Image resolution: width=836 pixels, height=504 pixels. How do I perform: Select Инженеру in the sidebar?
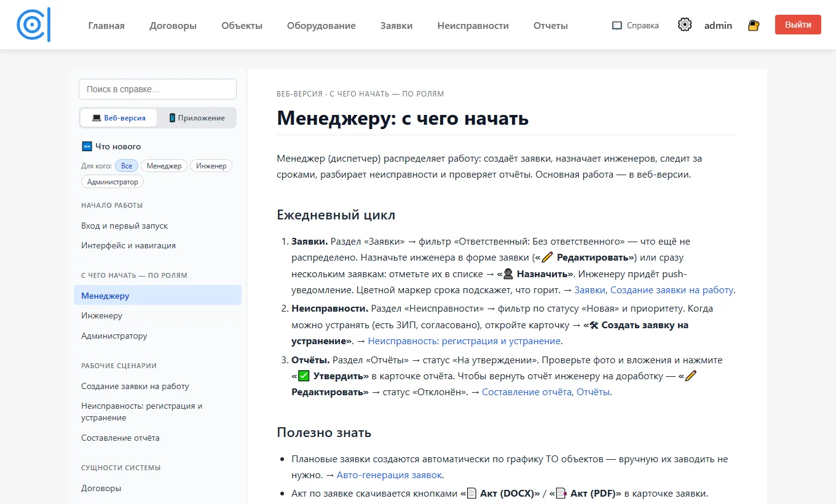pyautogui.click(x=157, y=315)
